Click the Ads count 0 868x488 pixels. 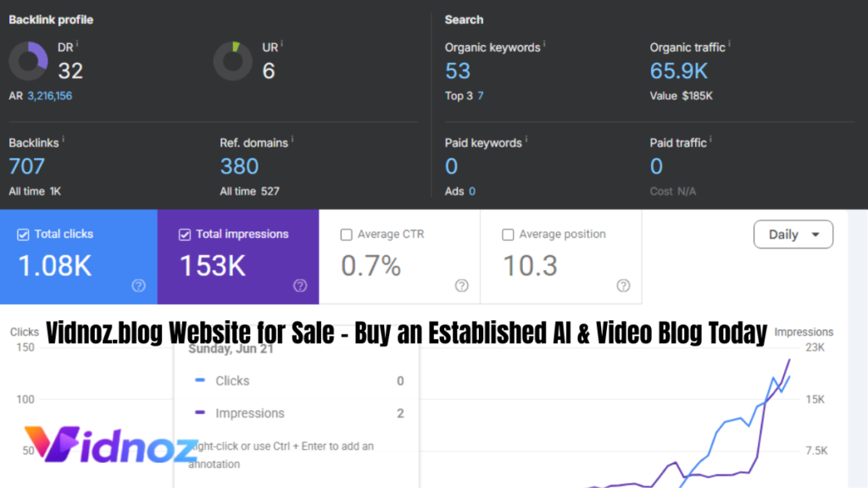point(471,191)
